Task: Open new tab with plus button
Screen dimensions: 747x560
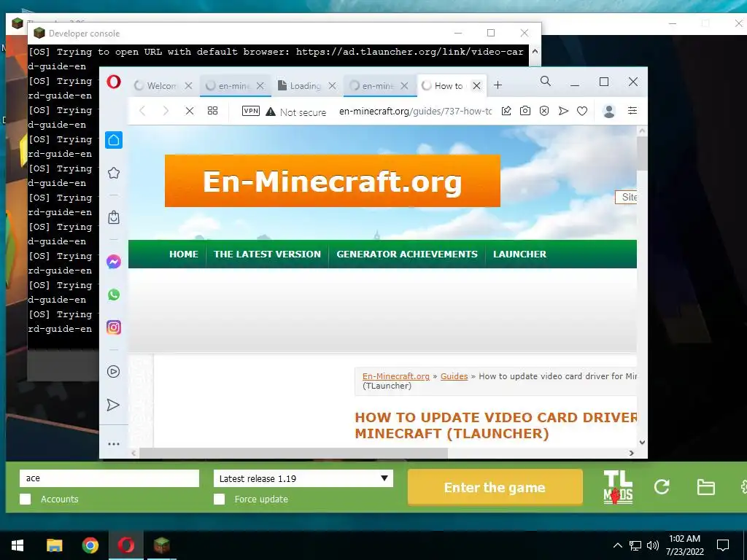Action: pyautogui.click(x=498, y=85)
